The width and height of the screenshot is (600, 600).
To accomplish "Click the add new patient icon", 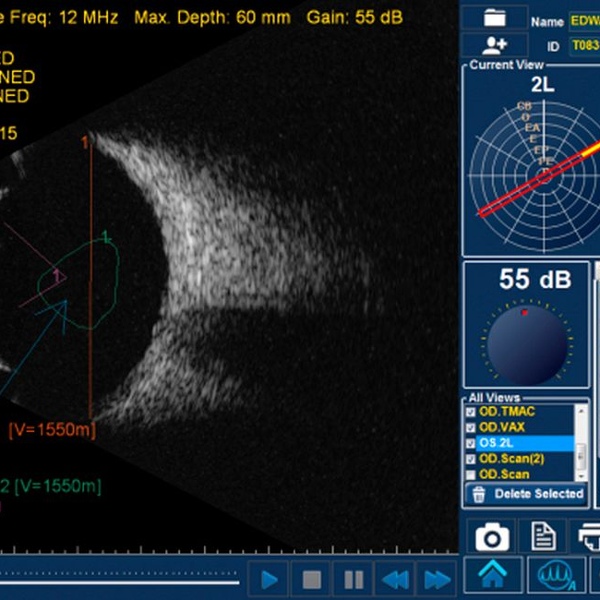I will pyautogui.click(x=494, y=46).
